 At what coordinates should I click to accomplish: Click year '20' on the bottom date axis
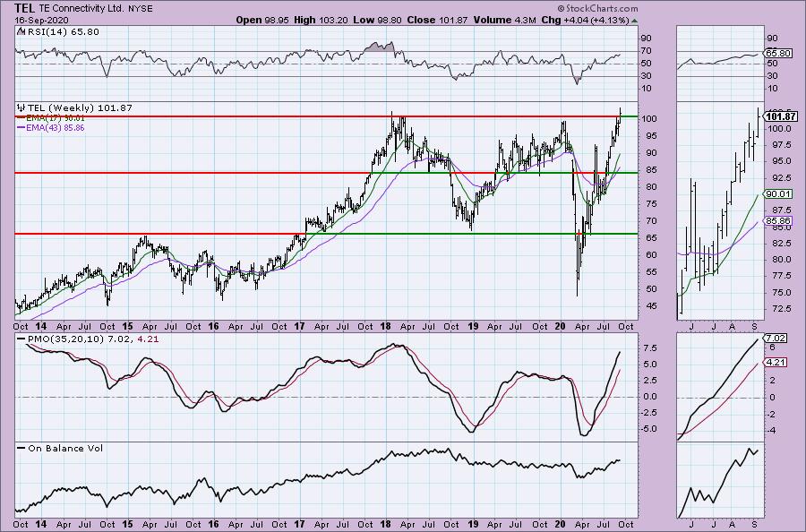click(x=561, y=524)
